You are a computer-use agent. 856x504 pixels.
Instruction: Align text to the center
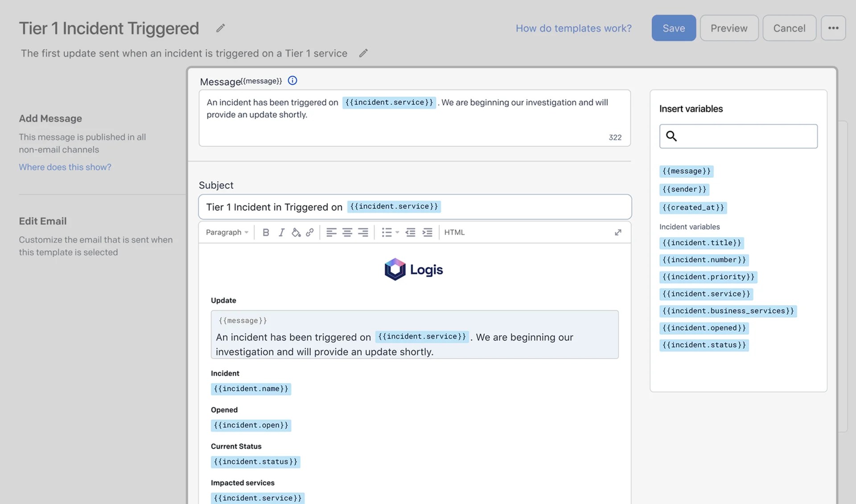point(347,232)
